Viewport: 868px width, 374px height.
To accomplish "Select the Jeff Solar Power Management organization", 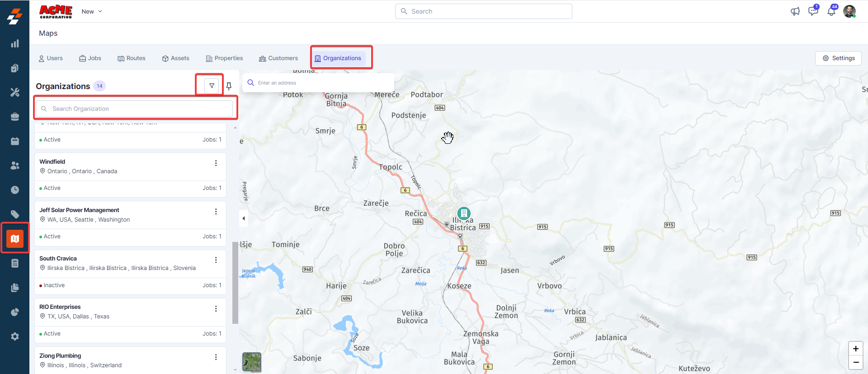I will pos(80,210).
